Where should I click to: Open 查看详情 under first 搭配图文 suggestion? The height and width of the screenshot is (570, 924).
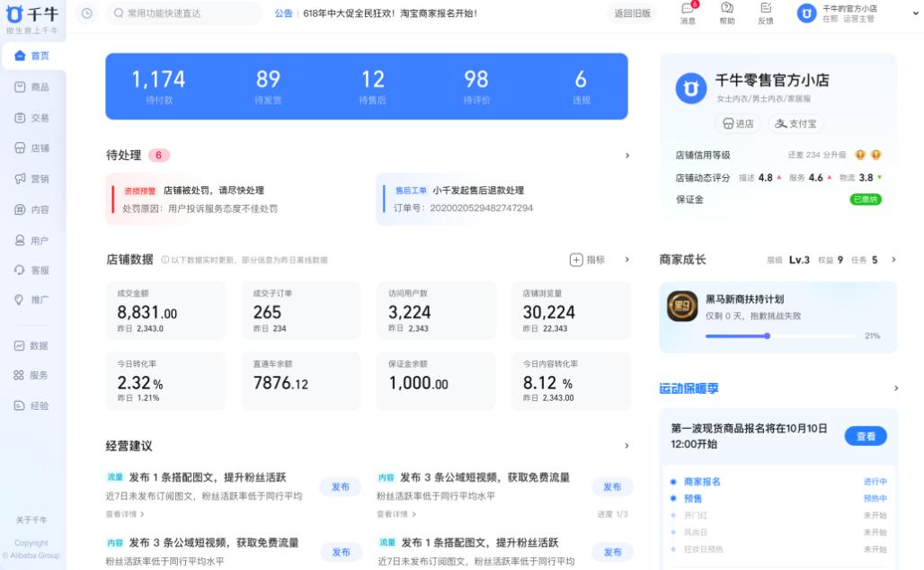pos(125,514)
